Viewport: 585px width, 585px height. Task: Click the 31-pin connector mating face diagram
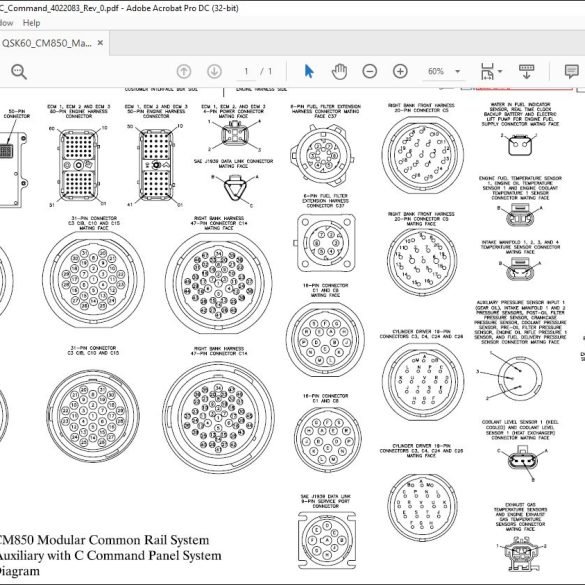coord(93,279)
